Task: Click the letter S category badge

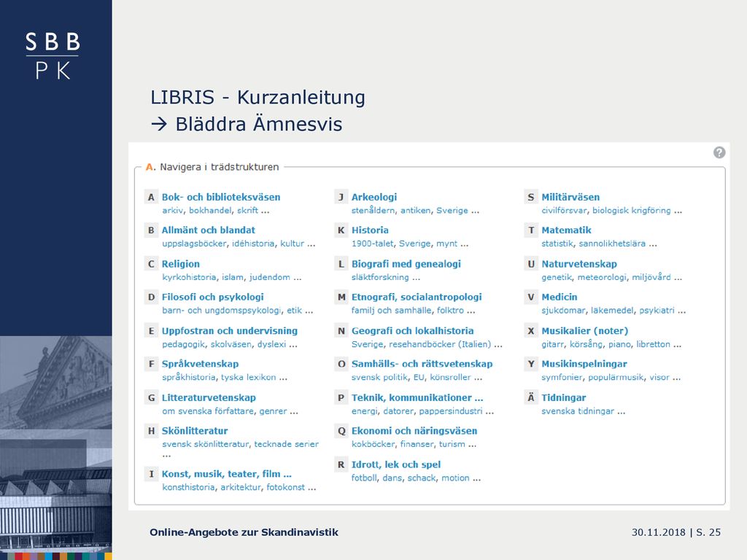Action: [531, 197]
